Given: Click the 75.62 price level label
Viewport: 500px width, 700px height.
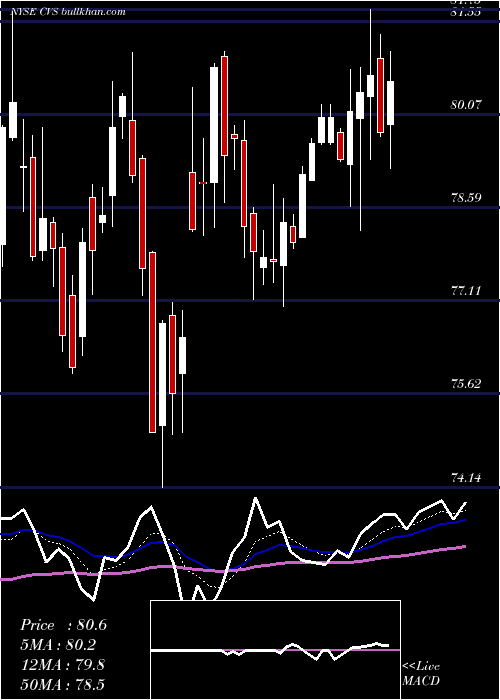Looking at the screenshot, I should pos(466,384).
